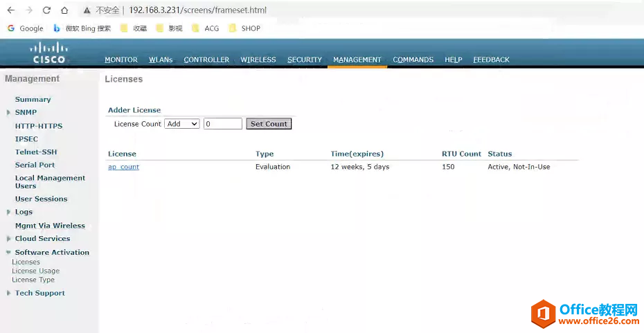This screenshot has height=333, width=644.
Task: Click the license count number field
Action: [223, 124]
